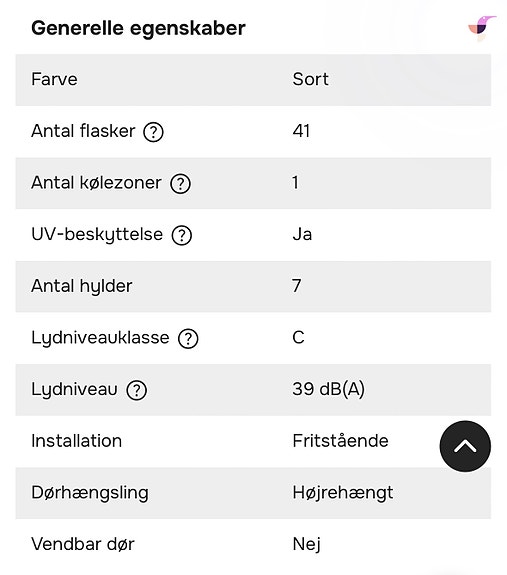Open help icon beside UV-beskyttelse
This screenshot has height=575, width=507.
click(182, 235)
